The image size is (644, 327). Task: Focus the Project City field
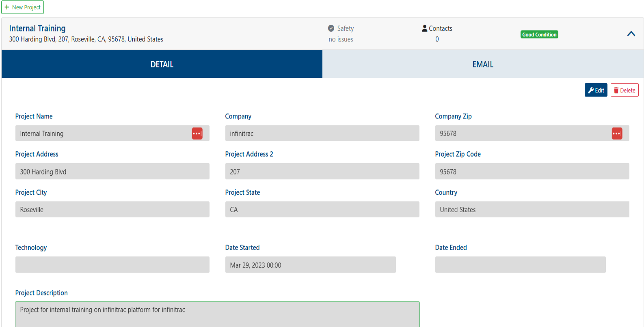pyautogui.click(x=112, y=209)
